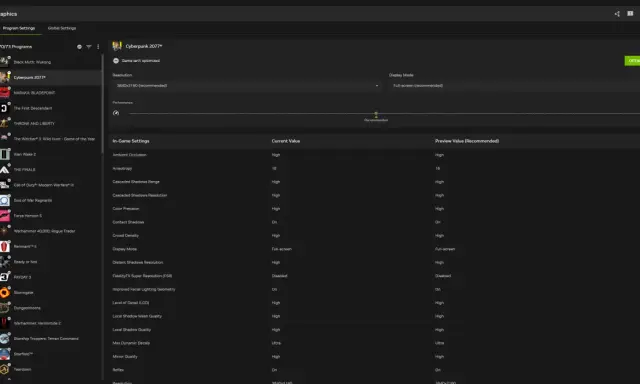Open the filter icon above program list
This screenshot has width=640, height=384.
(x=89, y=47)
